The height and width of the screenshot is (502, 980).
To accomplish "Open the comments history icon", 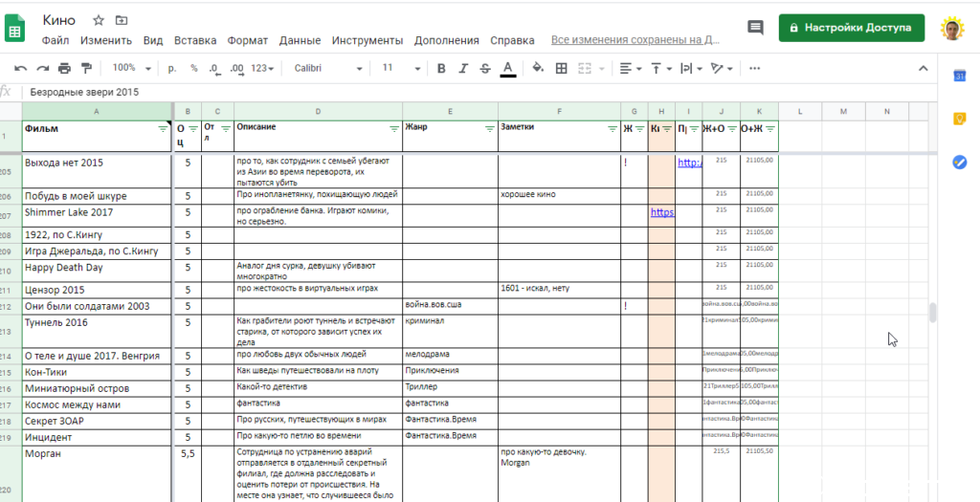I will coord(755,28).
